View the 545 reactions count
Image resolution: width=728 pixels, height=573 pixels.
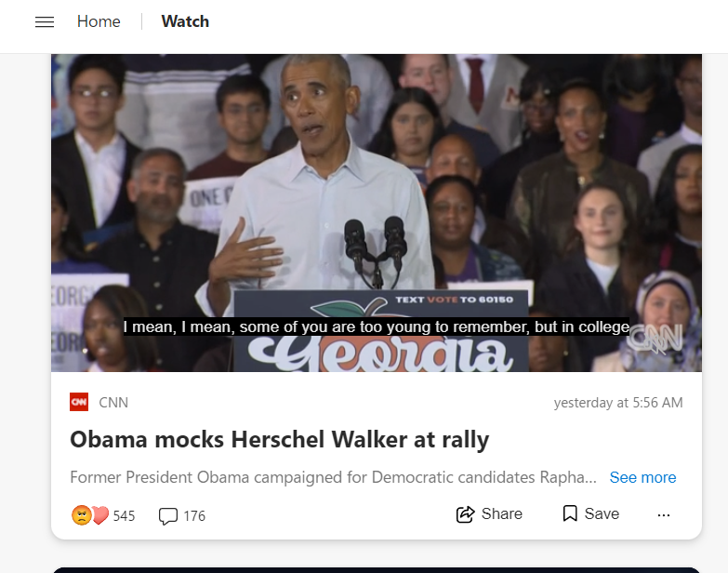pyautogui.click(x=124, y=516)
